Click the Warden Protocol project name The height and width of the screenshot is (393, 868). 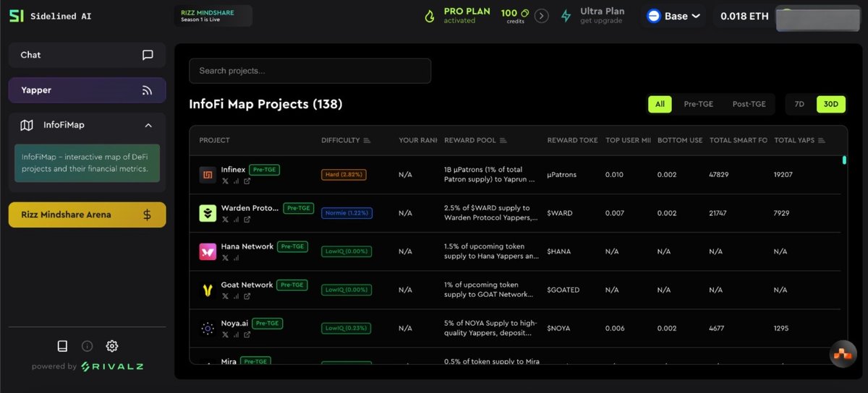250,208
